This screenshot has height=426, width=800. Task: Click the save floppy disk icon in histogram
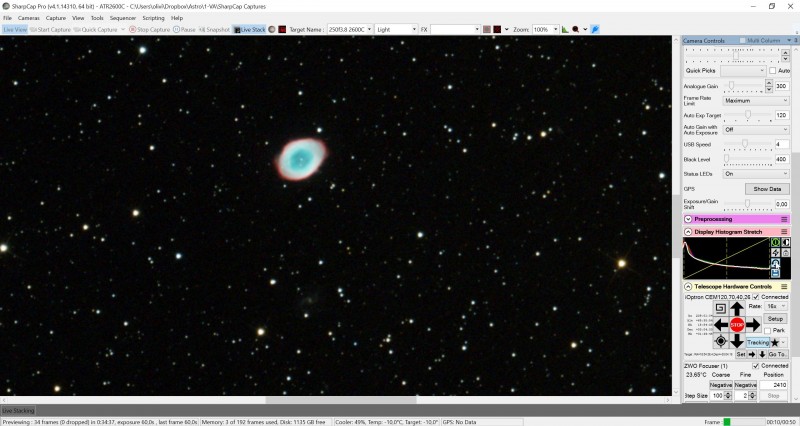tap(776, 273)
